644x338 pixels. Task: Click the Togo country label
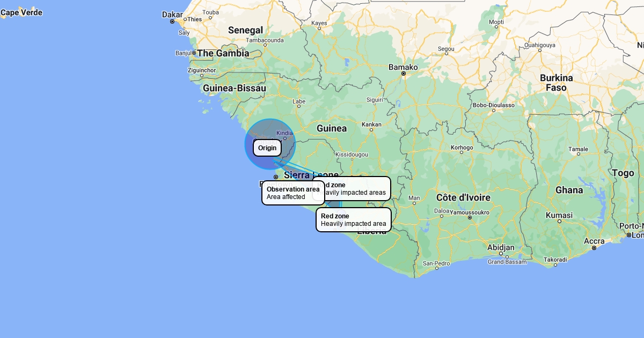point(623,173)
